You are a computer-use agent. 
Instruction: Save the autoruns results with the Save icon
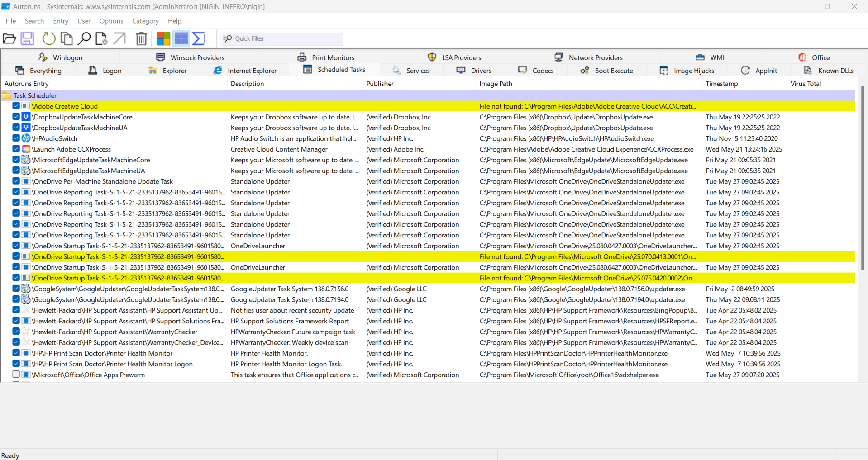coord(27,38)
